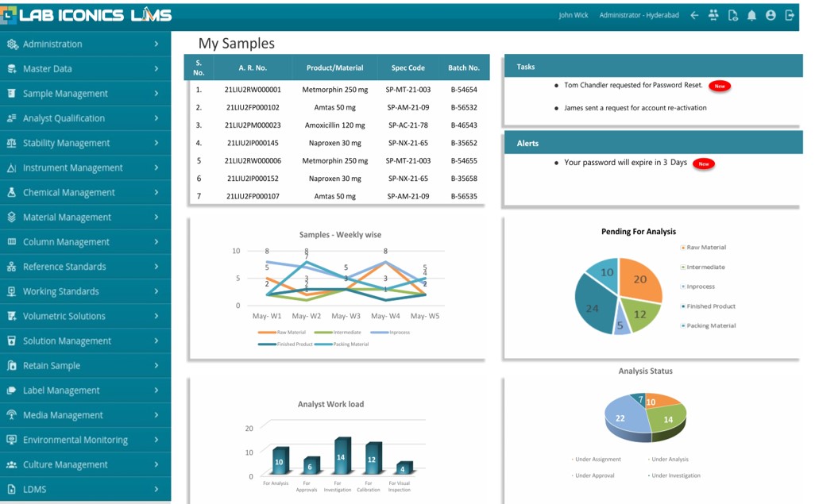The image size is (815, 504).
Task: Click the For Investigation bar in workload chart
Action: coord(342,456)
